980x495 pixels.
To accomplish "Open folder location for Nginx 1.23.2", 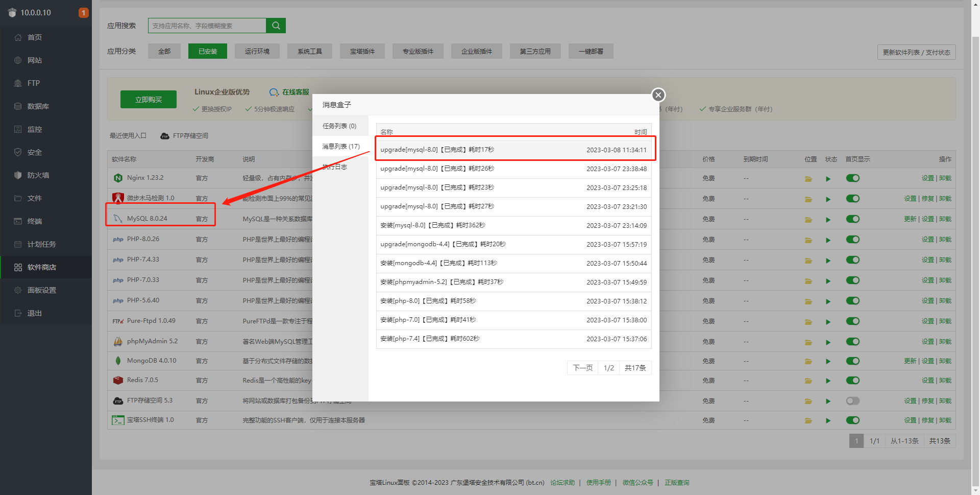I will click(x=808, y=179).
